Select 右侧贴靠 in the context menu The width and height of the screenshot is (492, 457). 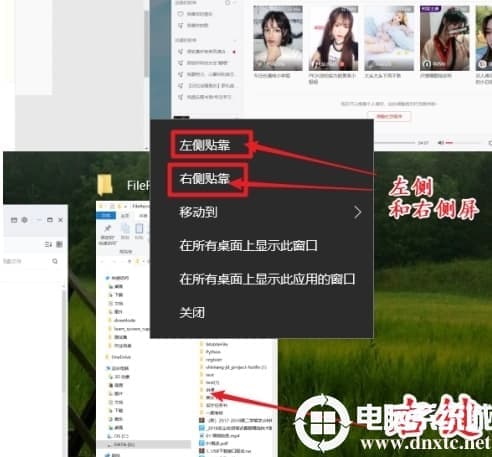(204, 179)
